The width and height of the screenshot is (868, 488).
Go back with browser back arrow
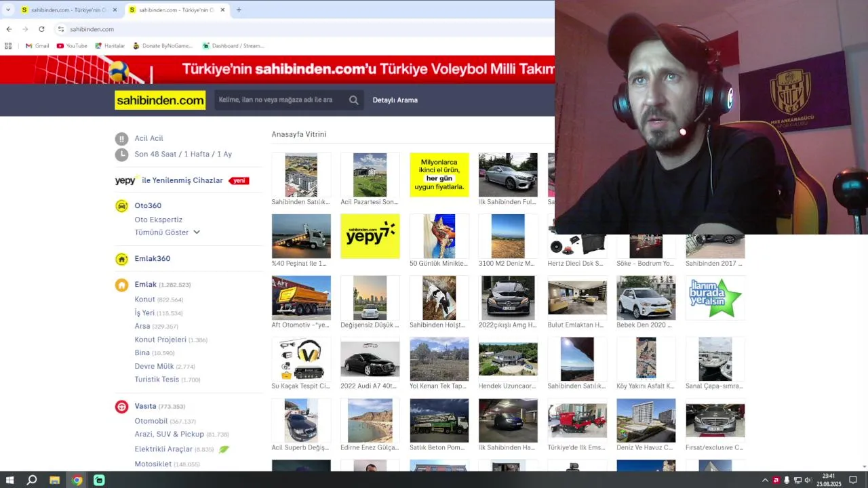pos(9,29)
